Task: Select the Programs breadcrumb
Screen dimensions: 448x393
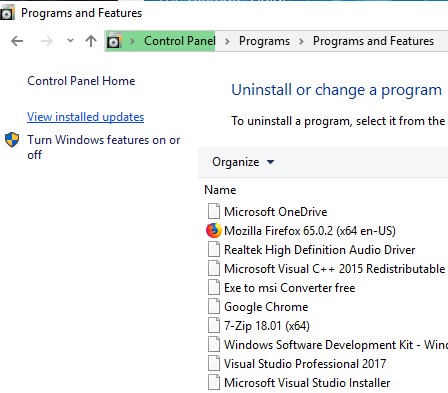Action: (x=264, y=41)
